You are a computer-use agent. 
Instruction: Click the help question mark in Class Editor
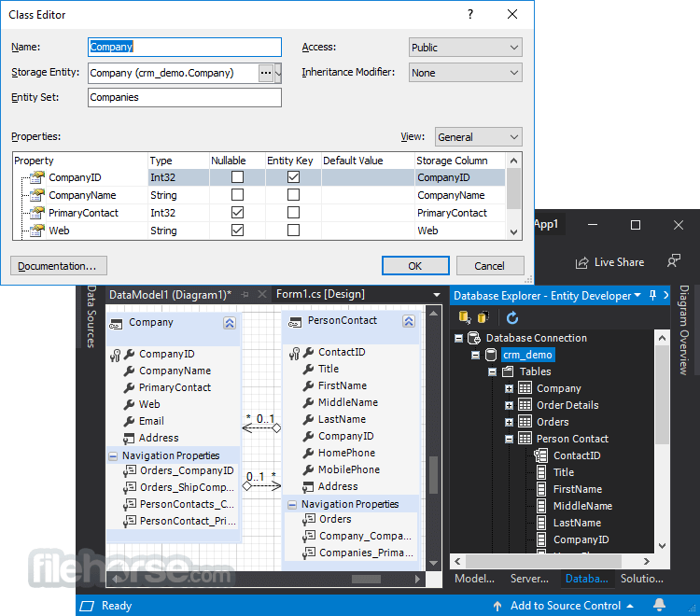[470, 14]
